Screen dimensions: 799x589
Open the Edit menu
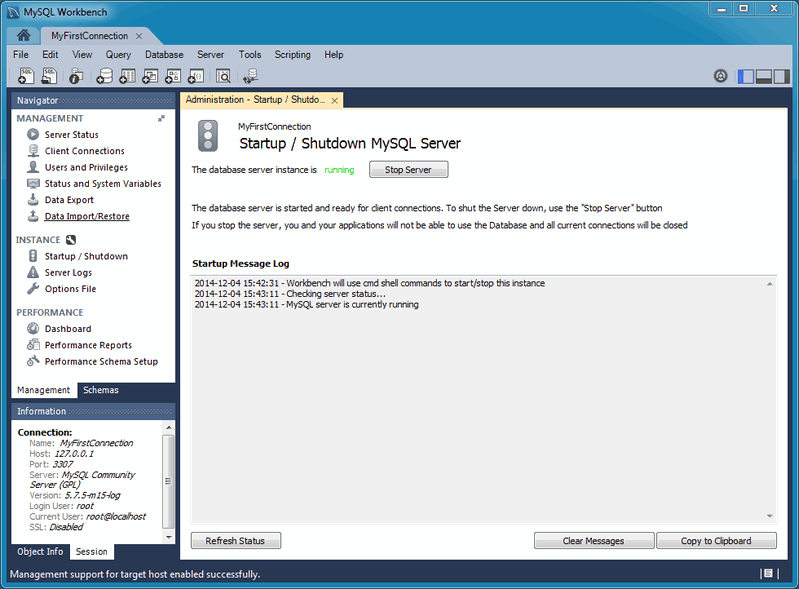50,55
